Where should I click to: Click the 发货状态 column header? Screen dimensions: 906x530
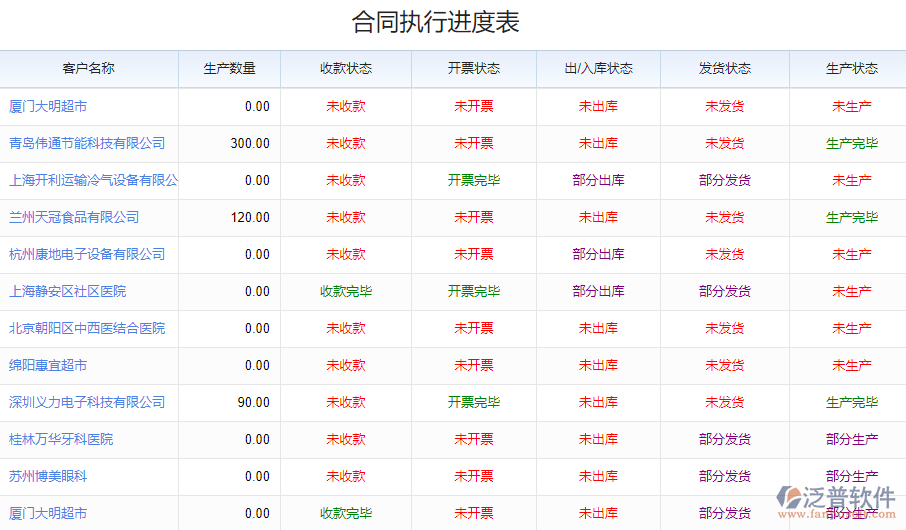(725, 68)
